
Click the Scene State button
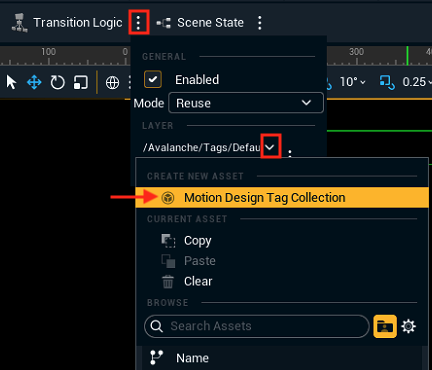pyautogui.click(x=200, y=23)
